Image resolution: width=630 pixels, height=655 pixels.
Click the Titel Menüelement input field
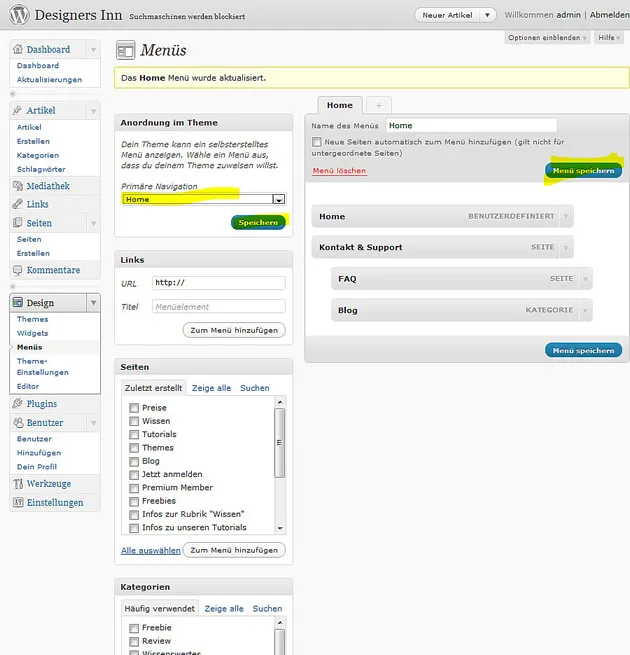pyautogui.click(x=219, y=307)
